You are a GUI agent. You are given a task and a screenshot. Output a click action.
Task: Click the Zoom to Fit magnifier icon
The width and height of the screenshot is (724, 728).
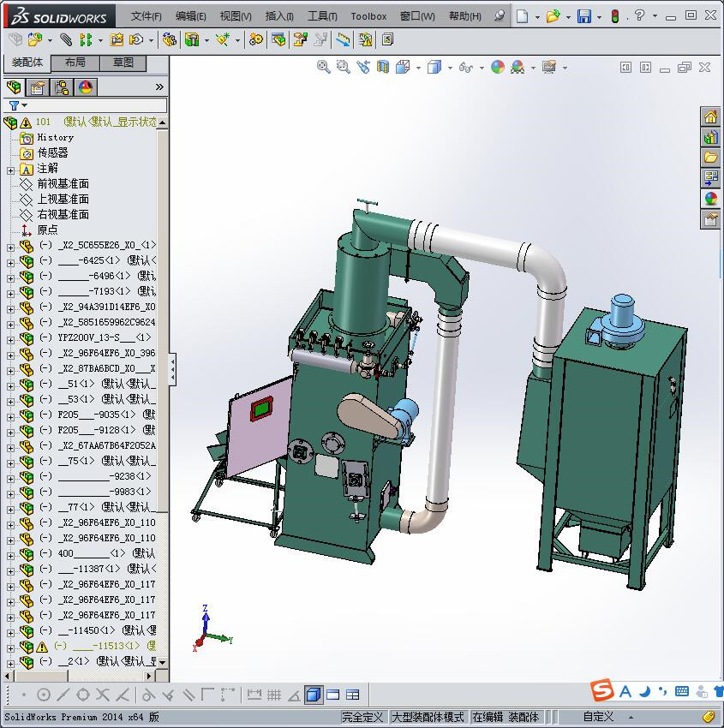coord(324,67)
